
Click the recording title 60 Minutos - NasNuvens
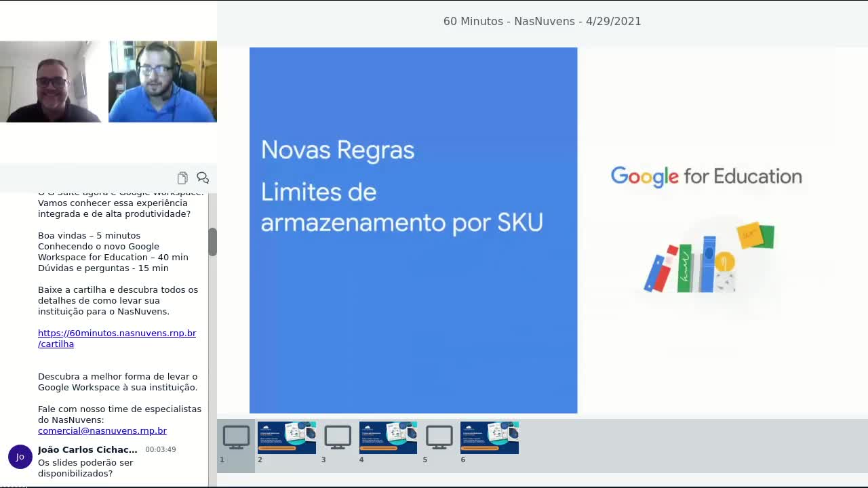tap(542, 21)
